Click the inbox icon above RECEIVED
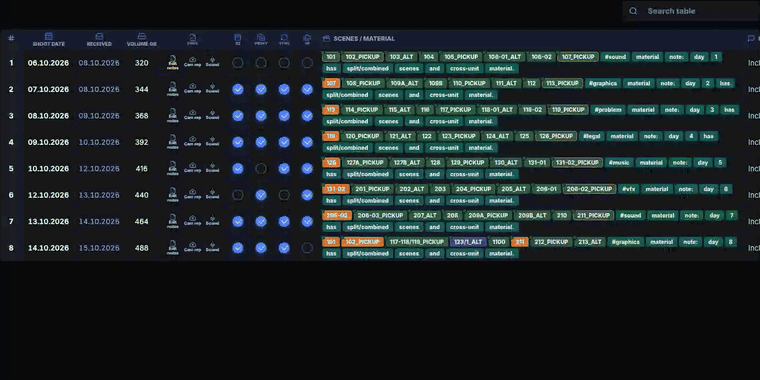760x380 pixels. point(99,37)
